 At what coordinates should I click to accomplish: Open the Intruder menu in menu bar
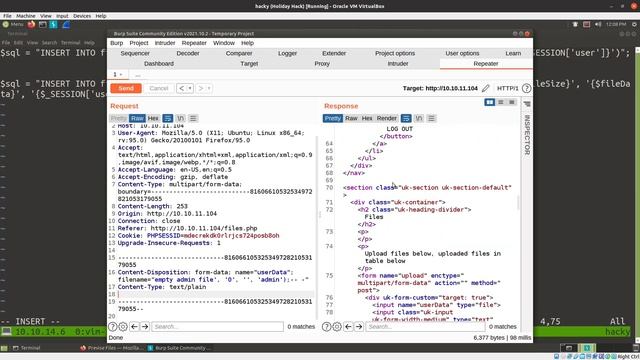pyautogui.click(x=165, y=43)
